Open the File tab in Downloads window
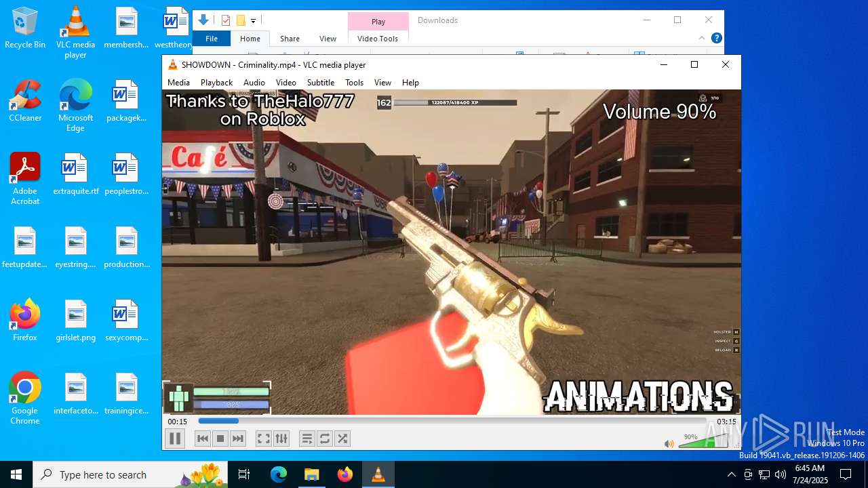This screenshot has width=868, height=488. [x=212, y=39]
